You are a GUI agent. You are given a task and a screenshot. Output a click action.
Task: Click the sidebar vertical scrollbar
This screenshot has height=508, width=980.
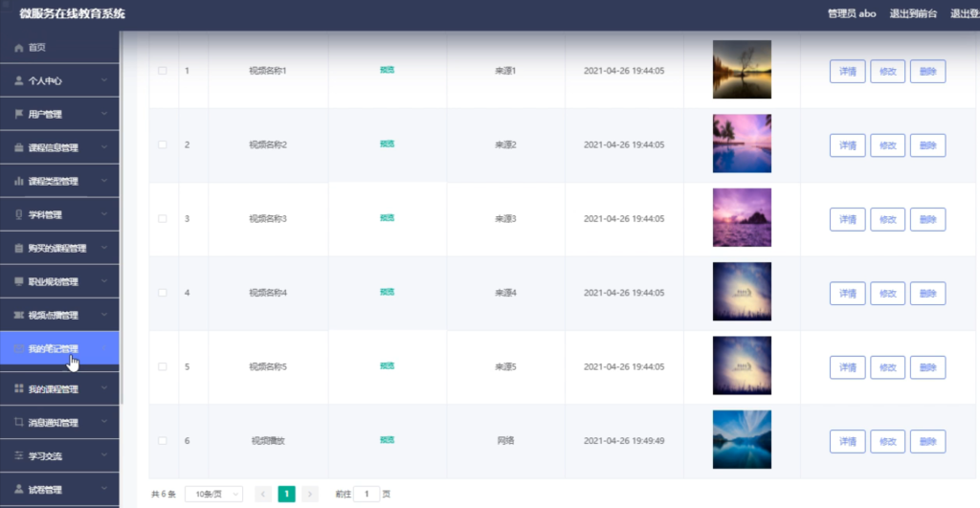tap(121, 219)
